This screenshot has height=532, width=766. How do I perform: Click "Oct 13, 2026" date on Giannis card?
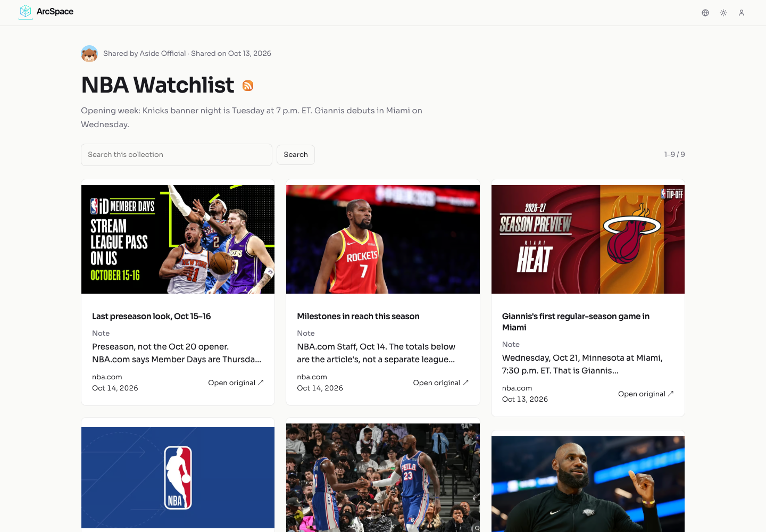525,400
